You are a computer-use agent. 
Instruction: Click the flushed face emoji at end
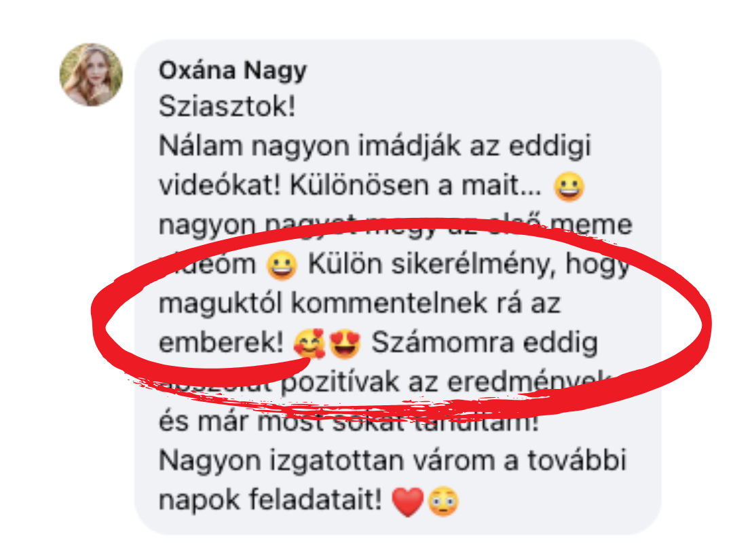[443, 502]
